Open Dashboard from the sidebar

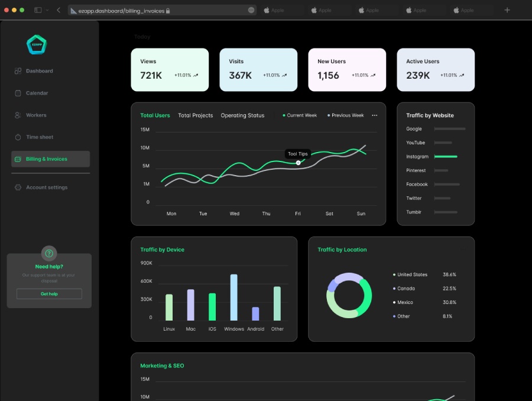[x=39, y=71]
